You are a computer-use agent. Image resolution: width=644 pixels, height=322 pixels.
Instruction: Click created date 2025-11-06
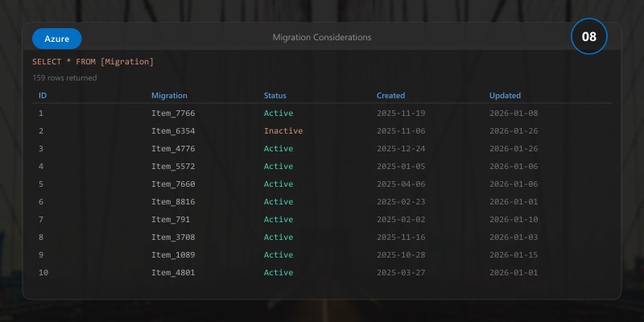pos(401,131)
